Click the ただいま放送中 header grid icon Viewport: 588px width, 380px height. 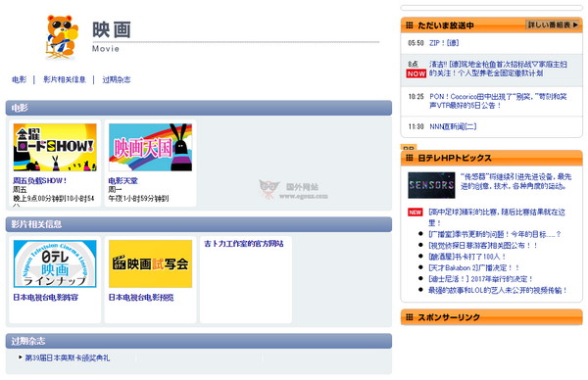[409, 25]
